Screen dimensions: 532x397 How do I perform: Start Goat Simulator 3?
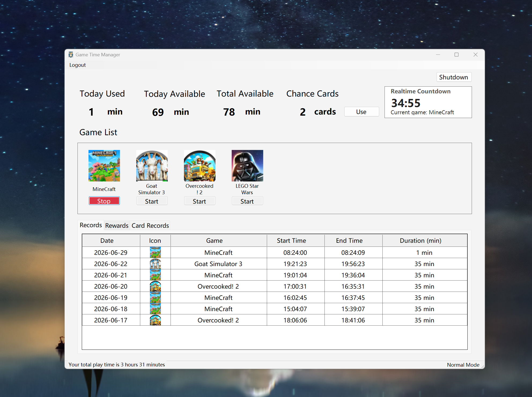tap(152, 201)
